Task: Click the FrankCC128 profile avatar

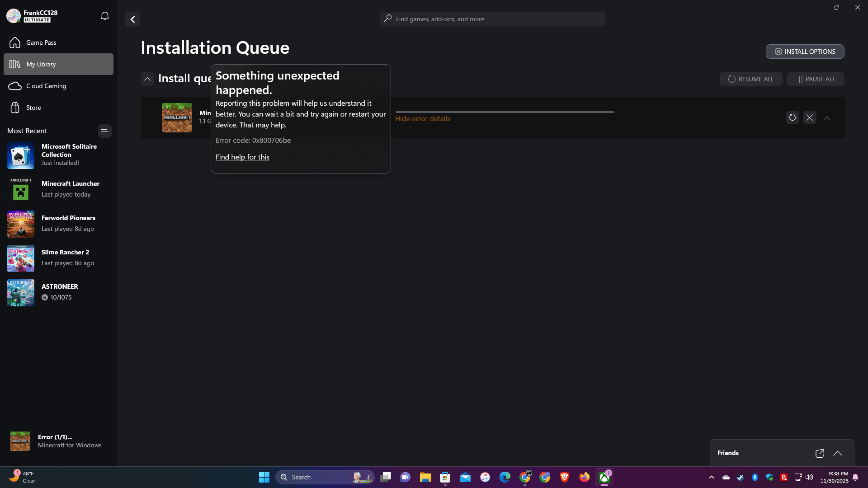Action: click(14, 16)
